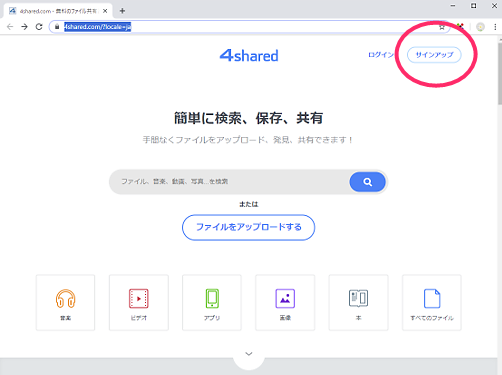Click the blue magnifier search button

coord(367,182)
